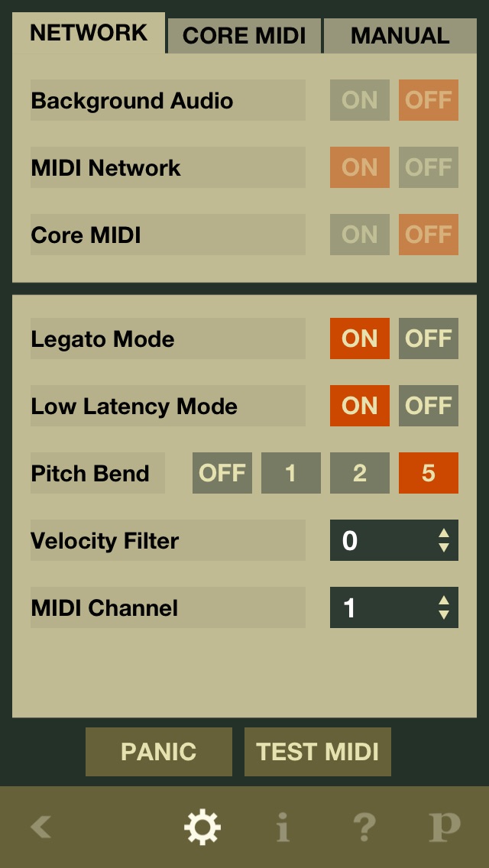Open the settings gear icon
Image resolution: width=489 pixels, height=868 pixels.
202,827
